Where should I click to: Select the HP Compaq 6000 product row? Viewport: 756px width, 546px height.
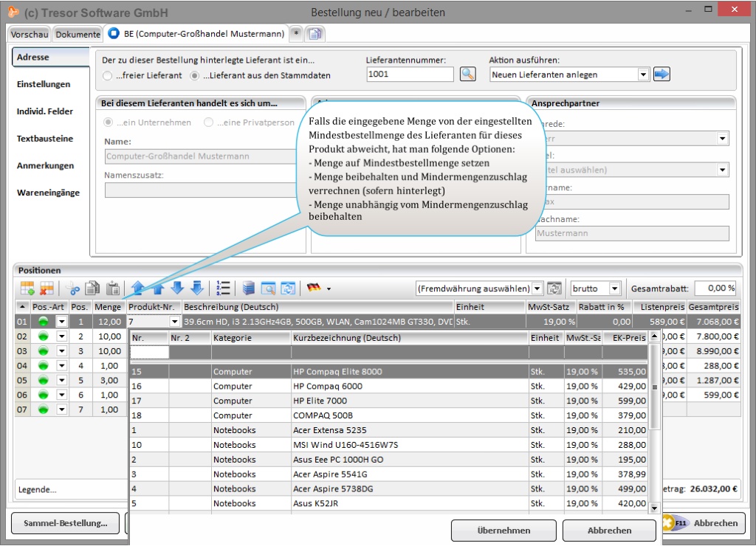327,387
